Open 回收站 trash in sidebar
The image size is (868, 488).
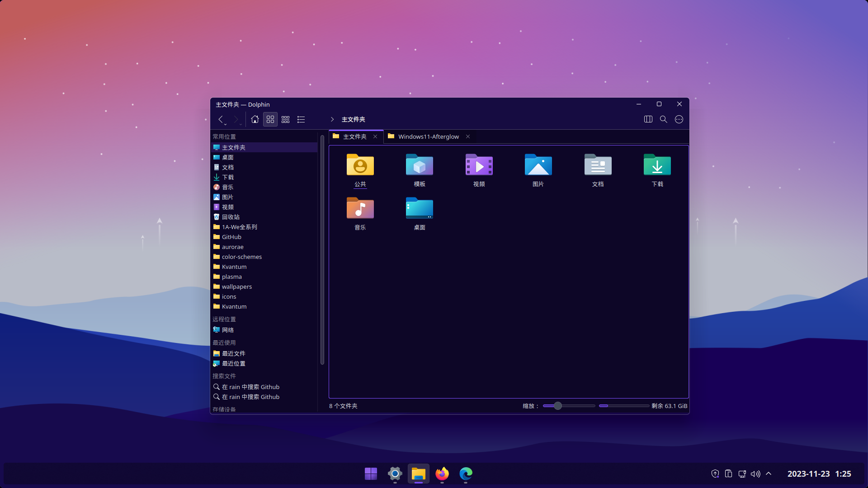(x=264, y=217)
